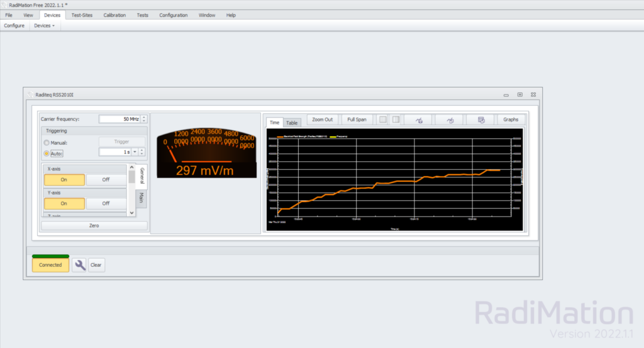The width and height of the screenshot is (644, 348).
Task: Turn X-axis Off
Action: coord(106,179)
